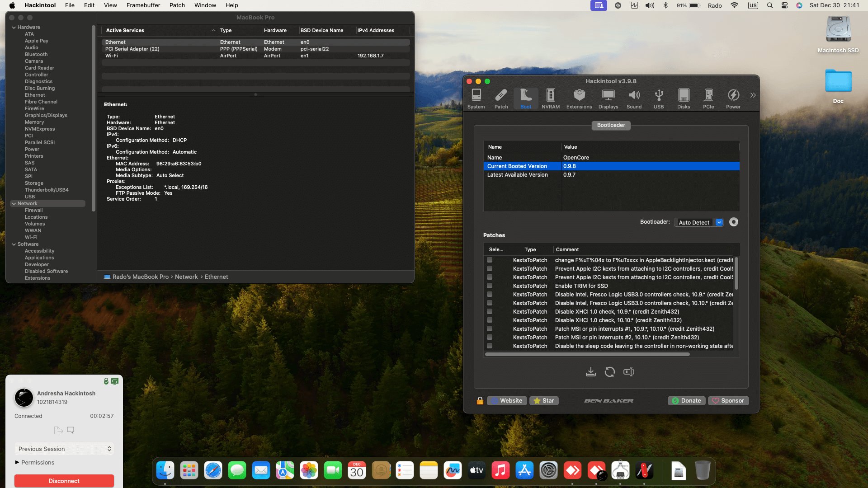Open the Patch menu in menu bar
The width and height of the screenshot is (868, 488).
point(177,5)
